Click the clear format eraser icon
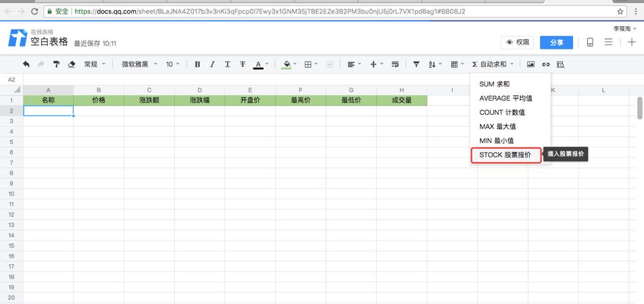644x304 pixels. pos(72,64)
